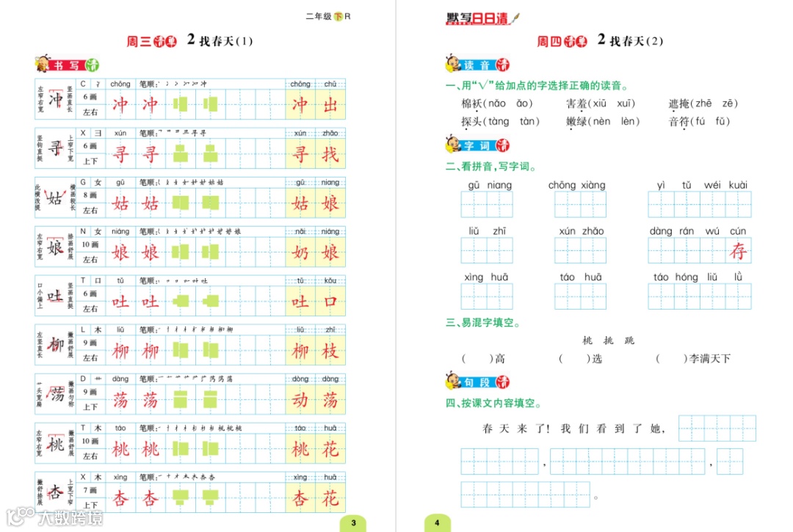Viewport: 793px width, 532px height.
Task: Click the pencil icon after 默写日日清
Action: pyautogui.click(x=515, y=18)
